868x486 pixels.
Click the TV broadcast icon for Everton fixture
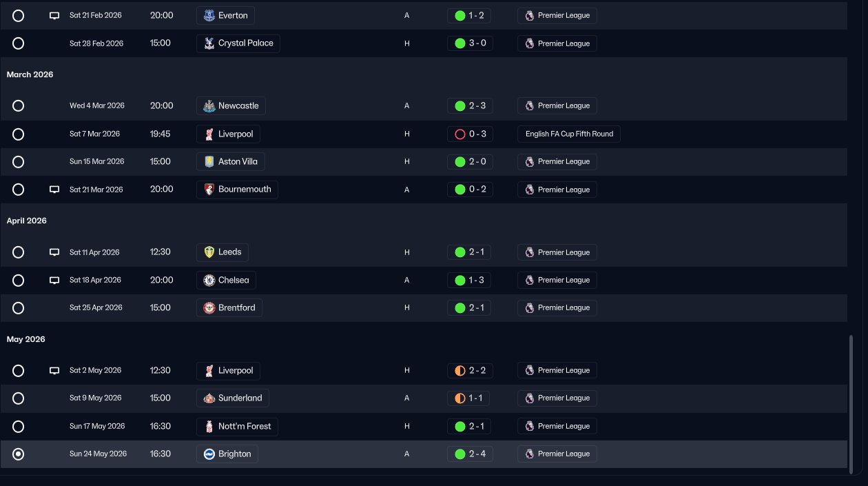54,16
